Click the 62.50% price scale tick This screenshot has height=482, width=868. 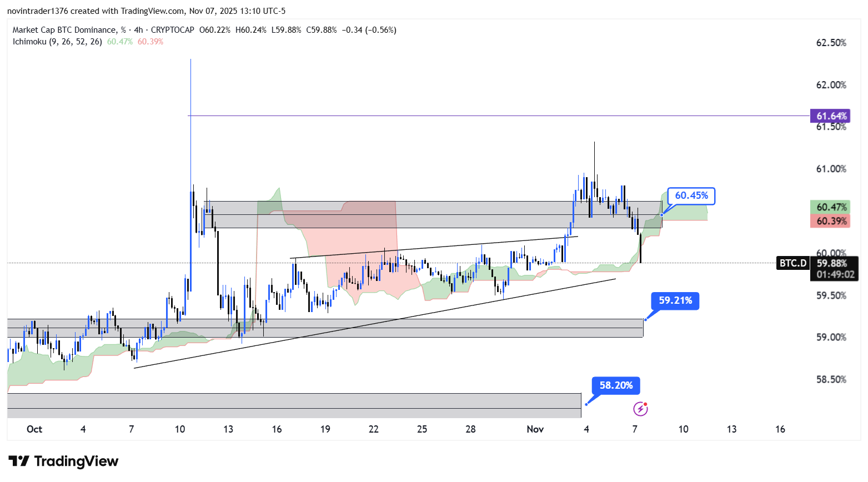coord(831,43)
